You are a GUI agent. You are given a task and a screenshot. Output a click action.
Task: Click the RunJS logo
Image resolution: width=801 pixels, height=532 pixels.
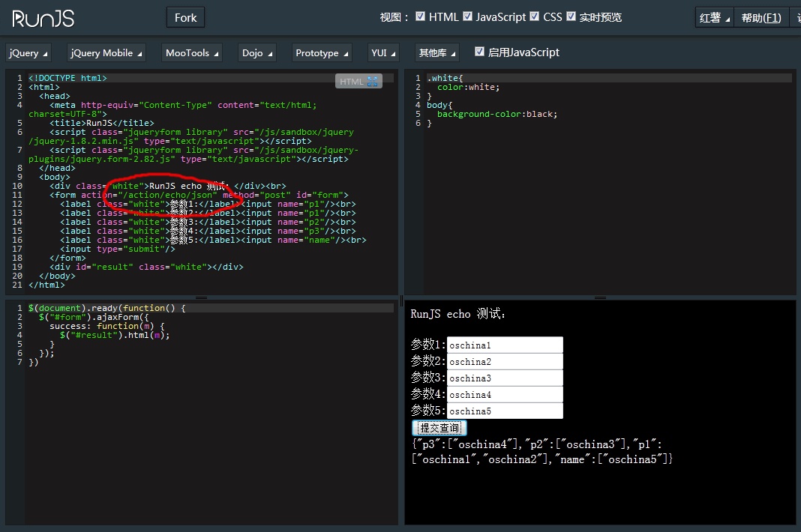pyautogui.click(x=43, y=19)
